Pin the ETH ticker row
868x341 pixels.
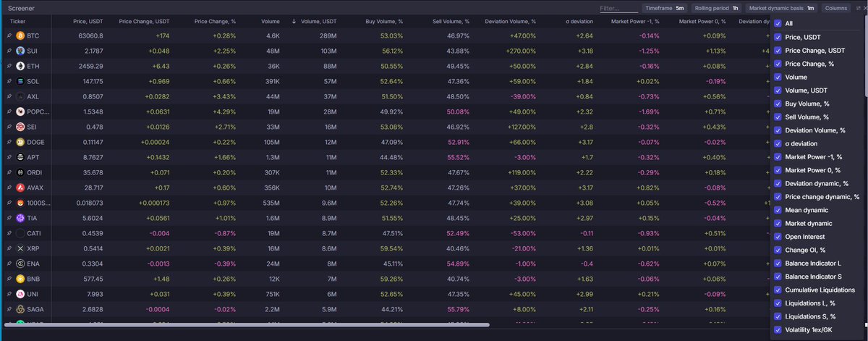[9, 66]
